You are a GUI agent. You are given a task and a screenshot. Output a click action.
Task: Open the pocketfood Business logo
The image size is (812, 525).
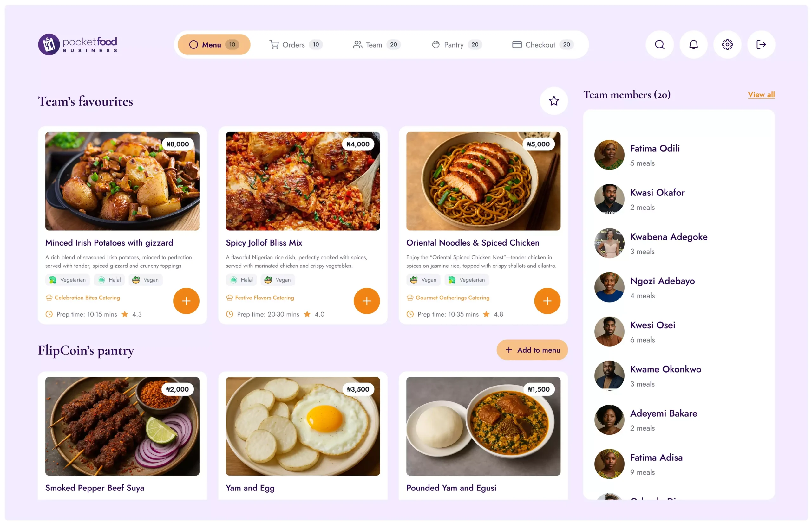[77, 44]
